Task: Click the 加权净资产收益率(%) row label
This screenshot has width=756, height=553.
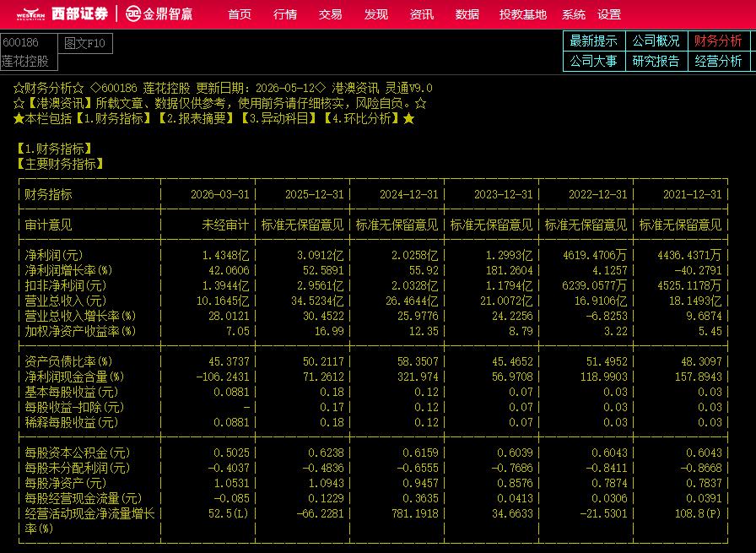Action: [80, 331]
